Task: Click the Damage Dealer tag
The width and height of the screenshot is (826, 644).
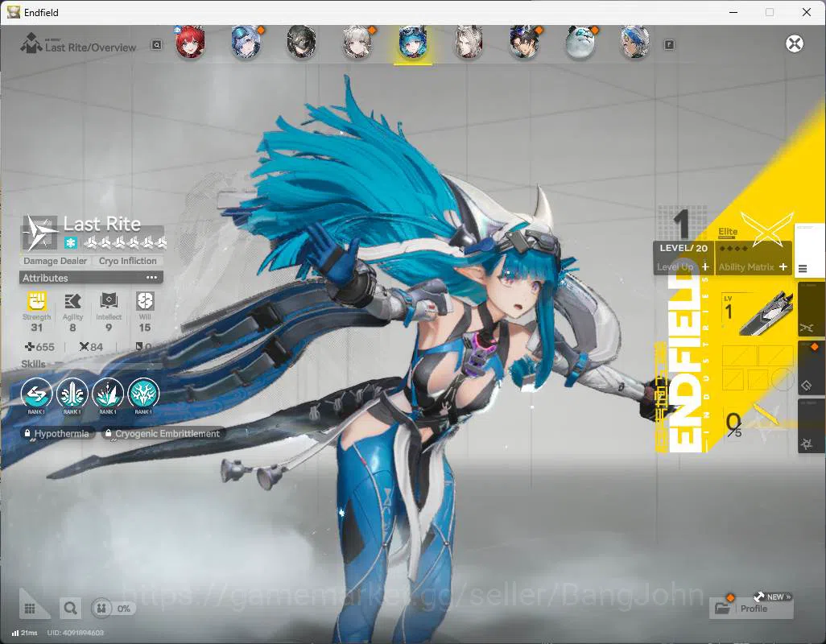Action: click(x=56, y=261)
